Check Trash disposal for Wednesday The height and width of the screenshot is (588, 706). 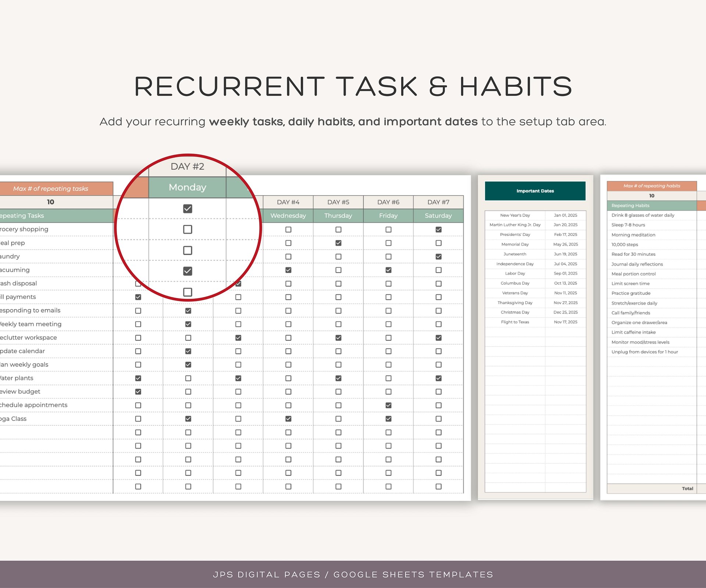[288, 284]
